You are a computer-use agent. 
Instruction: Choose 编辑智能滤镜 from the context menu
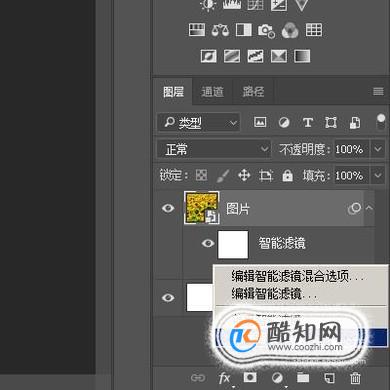click(x=274, y=294)
